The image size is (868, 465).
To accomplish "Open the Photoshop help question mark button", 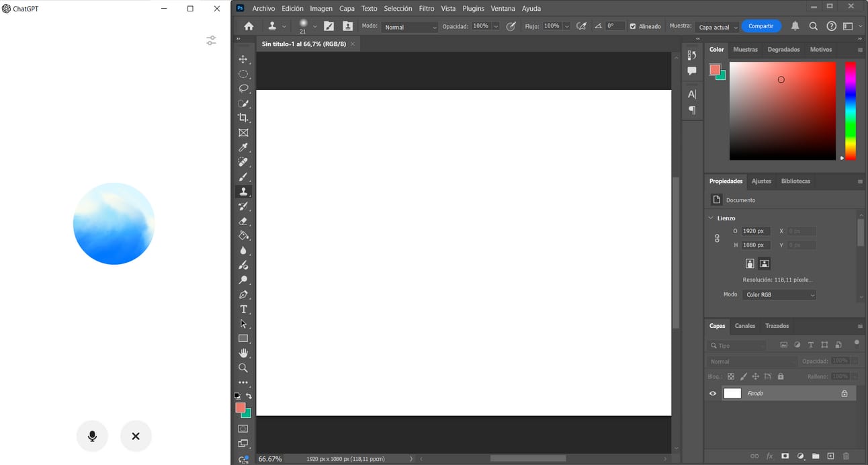I will (x=832, y=26).
